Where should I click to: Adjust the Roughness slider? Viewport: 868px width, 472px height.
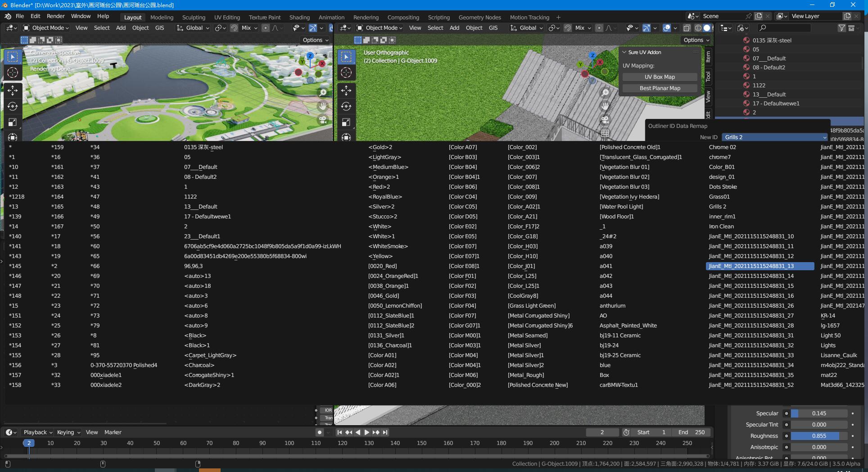tap(819, 436)
